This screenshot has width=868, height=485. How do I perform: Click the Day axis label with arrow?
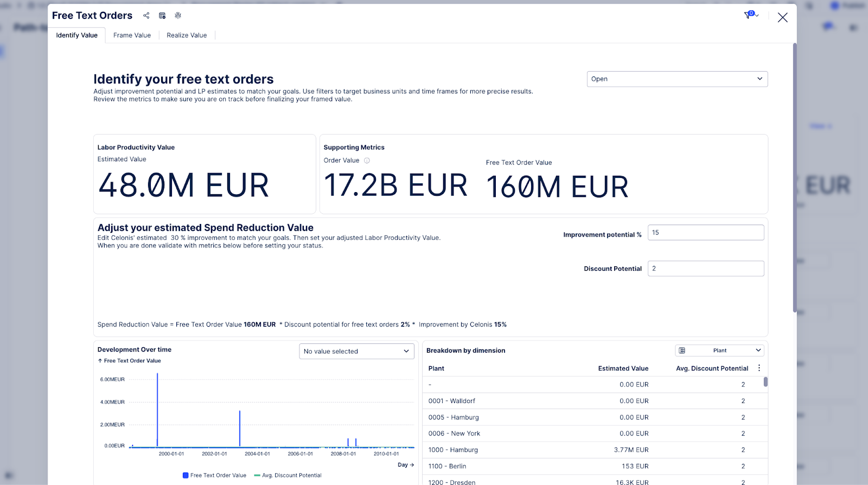click(405, 465)
